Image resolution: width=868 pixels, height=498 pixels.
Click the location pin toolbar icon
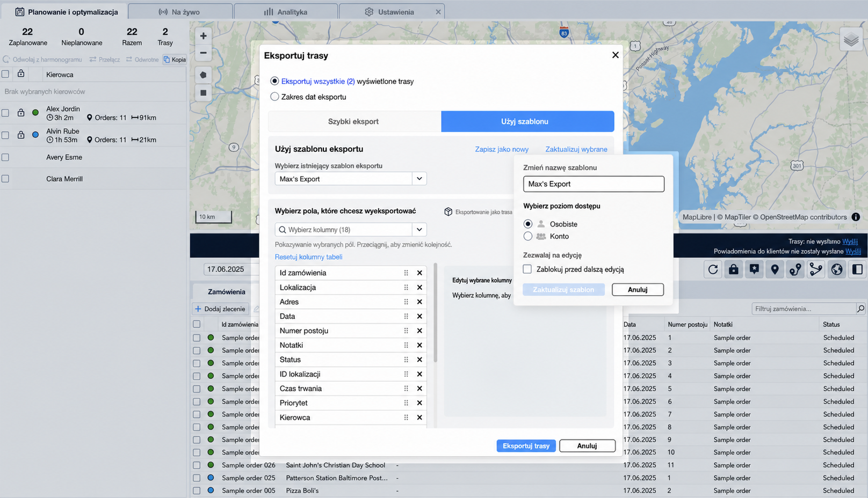775,269
